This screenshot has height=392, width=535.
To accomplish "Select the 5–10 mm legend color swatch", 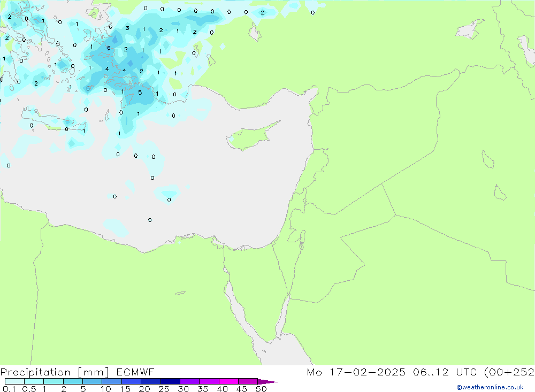I will point(93,381).
